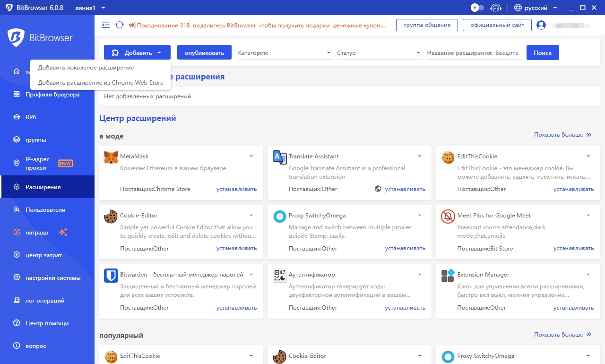Choose Добавить расширение из Chrome Web Store

(x=100, y=83)
